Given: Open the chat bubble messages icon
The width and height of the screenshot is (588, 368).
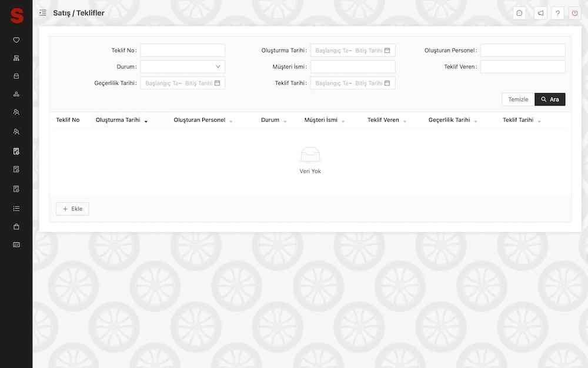Looking at the screenshot, I should pyautogui.click(x=519, y=13).
